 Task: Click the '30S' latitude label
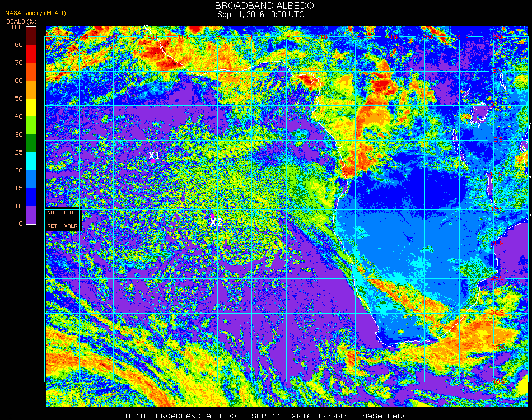tap(497, 312)
